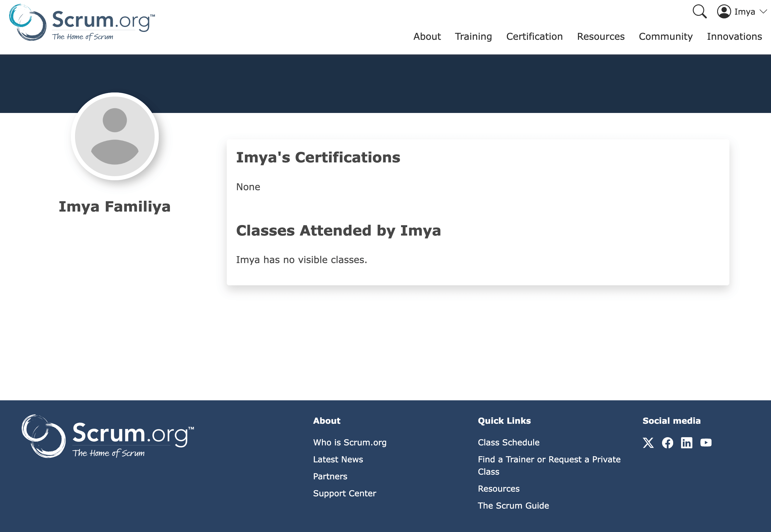771x532 pixels.
Task: Click the Scrum.org header logo
Action: (x=82, y=23)
